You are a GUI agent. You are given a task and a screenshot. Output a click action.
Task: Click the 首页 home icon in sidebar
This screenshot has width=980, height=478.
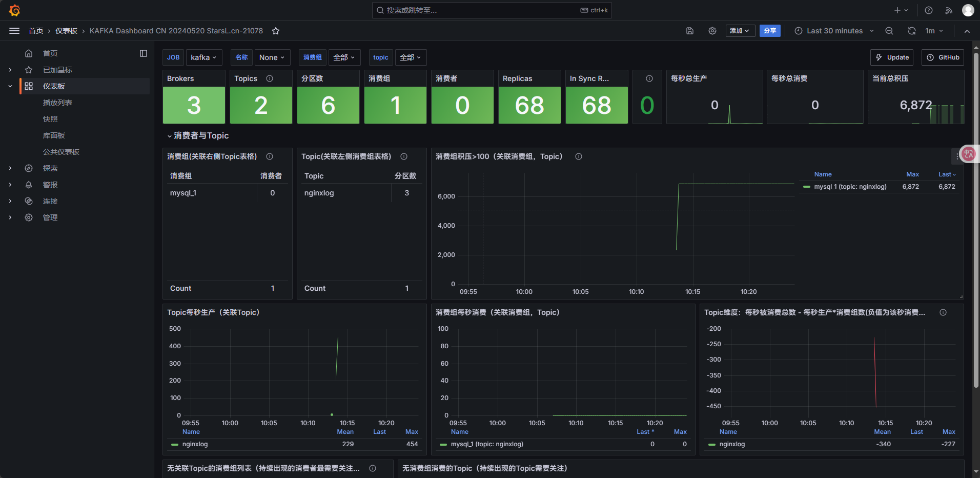[29, 53]
